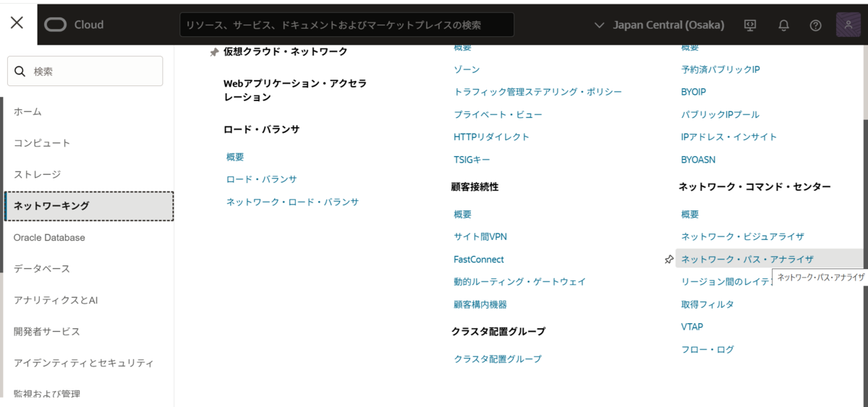868x407 pixels.
Task: Open プライベート・ビュー link
Action: [498, 114]
